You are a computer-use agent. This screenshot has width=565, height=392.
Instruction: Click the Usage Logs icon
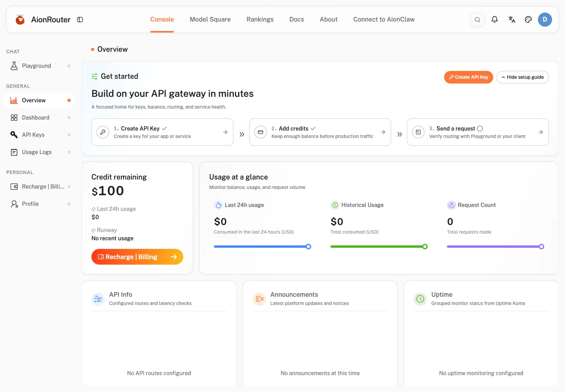click(14, 152)
